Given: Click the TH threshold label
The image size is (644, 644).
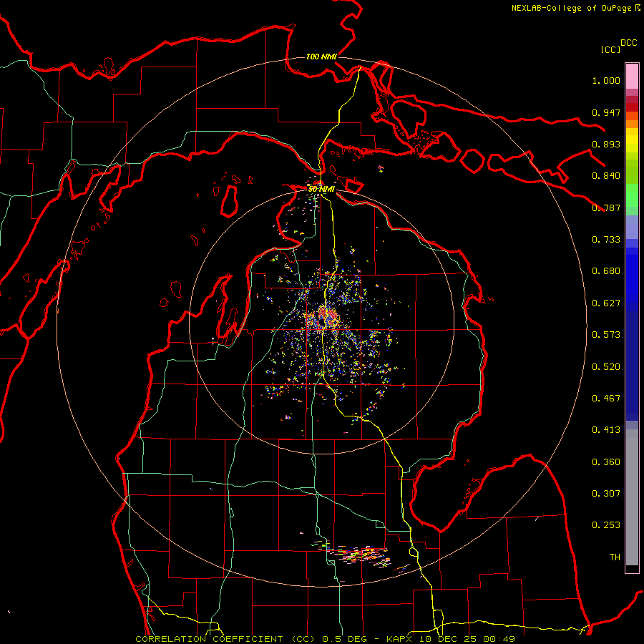Looking at the screenshot, I should (x=615, y=557).
